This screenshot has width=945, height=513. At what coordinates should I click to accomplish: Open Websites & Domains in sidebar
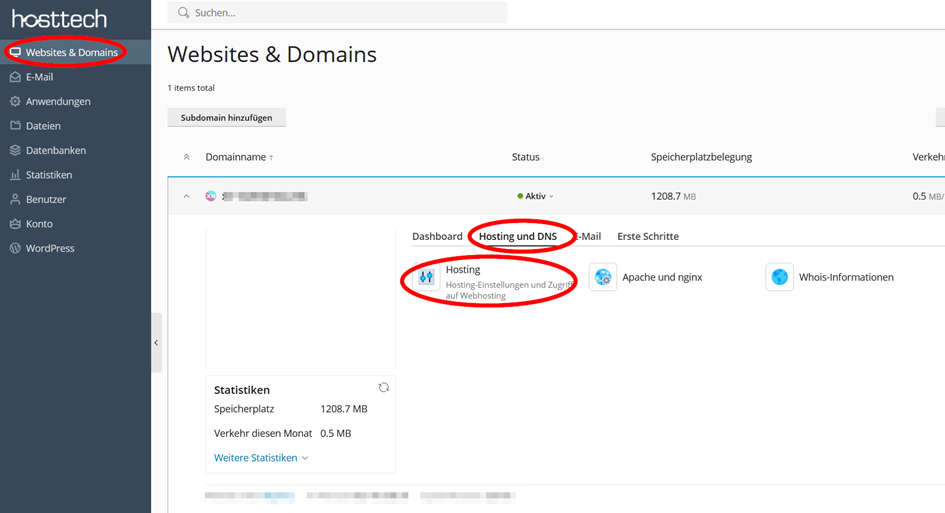point(75,52)
